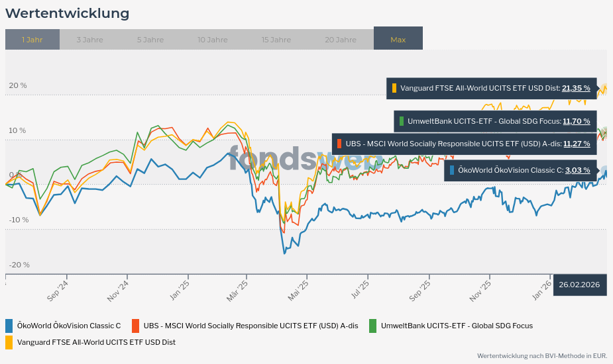This screenshot has height=364, width=613.
Task: Click the Mai '25 axis label
Action: point(298,291)
